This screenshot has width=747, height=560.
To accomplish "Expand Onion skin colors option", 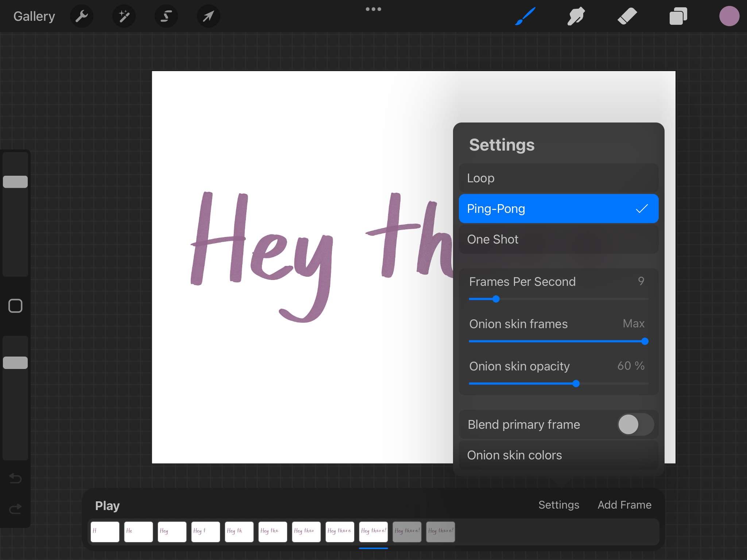I will pos(558,455).
